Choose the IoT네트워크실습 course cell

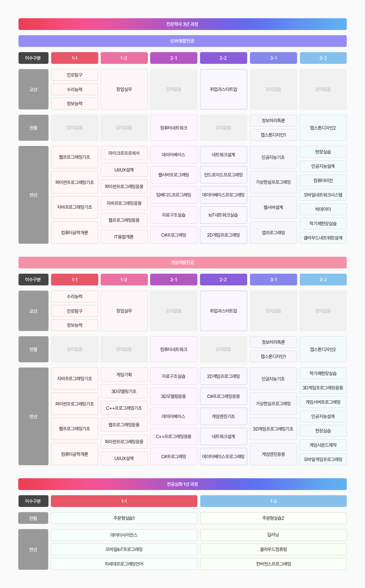click(223, 215)
